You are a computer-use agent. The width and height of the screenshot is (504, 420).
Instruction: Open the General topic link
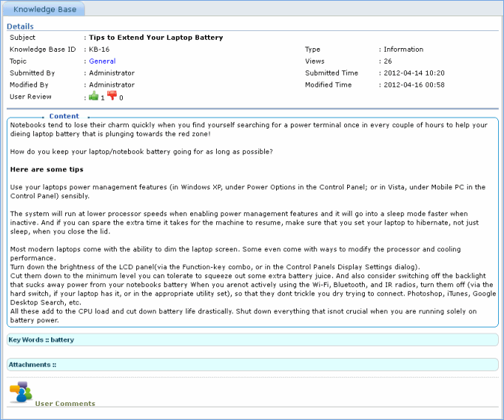pyautogui.click(x=102, y=61)
